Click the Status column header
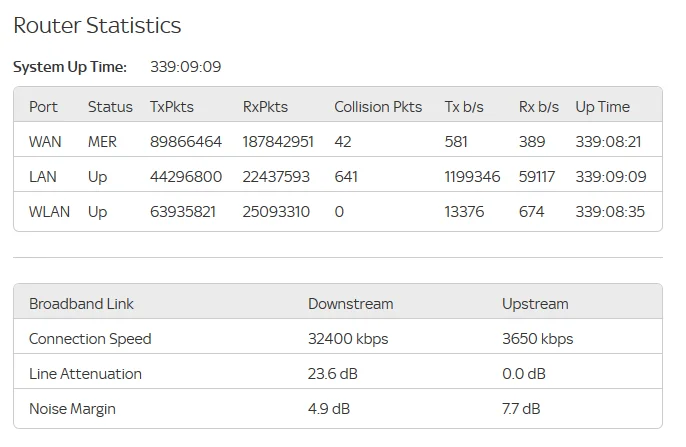 click(110, 107)
